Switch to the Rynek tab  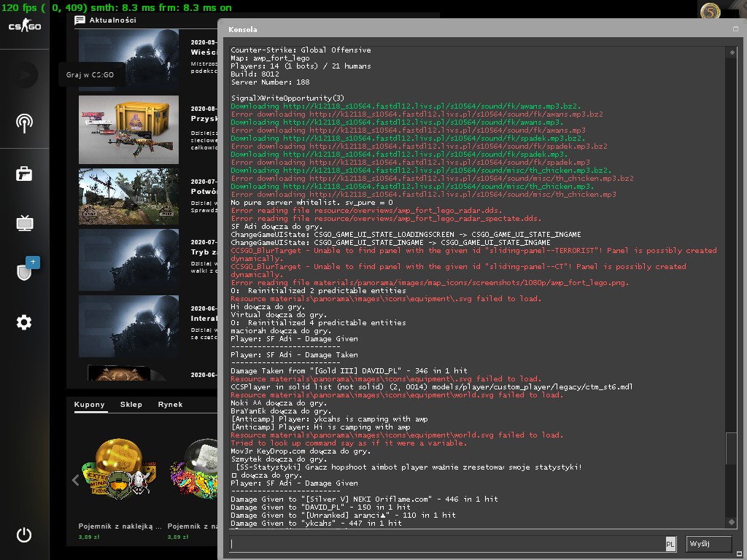click(170, 404)
